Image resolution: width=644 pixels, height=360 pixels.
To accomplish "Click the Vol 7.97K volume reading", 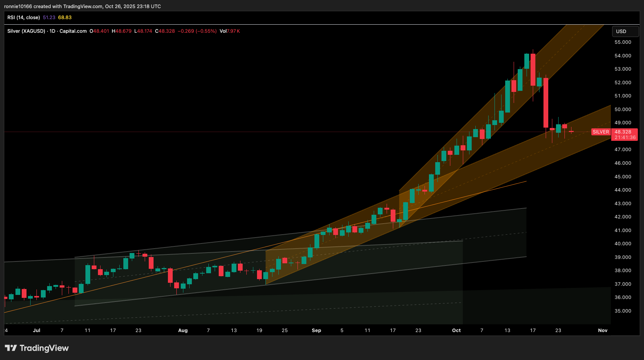I will 229,31.
